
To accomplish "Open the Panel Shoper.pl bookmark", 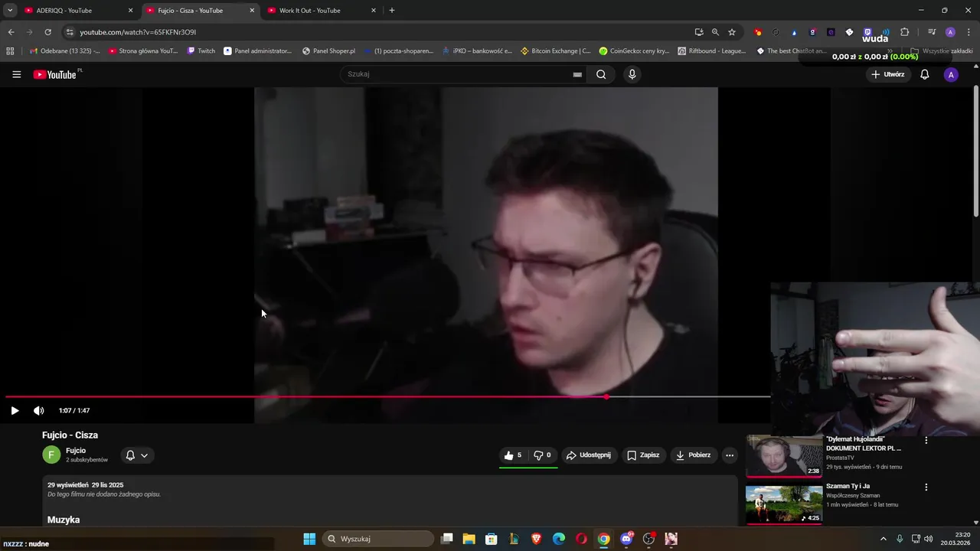I will [x=329, y=51].
